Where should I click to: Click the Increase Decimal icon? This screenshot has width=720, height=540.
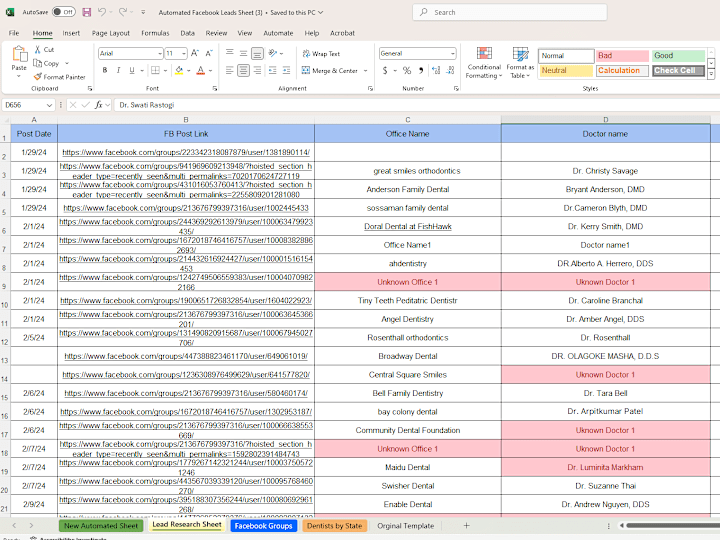[436, 70]
